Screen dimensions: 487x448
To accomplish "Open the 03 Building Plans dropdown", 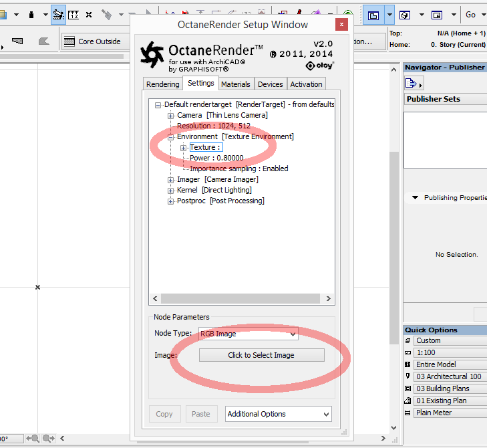I will point(450,388).
